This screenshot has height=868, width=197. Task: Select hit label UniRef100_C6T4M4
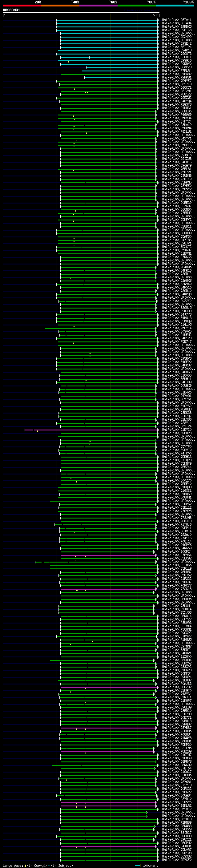[176, 23]
